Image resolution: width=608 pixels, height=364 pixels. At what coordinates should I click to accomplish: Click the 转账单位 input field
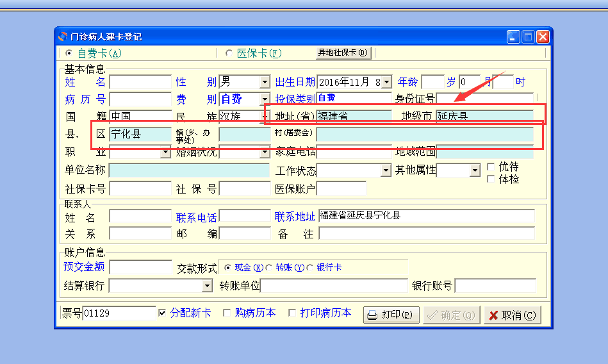[334, 286]
